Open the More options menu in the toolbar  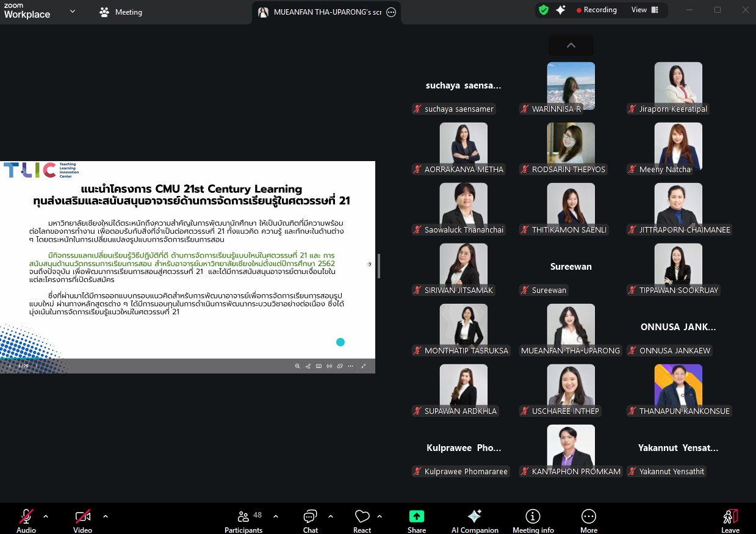pyautogui.click(x=588, y=521)
